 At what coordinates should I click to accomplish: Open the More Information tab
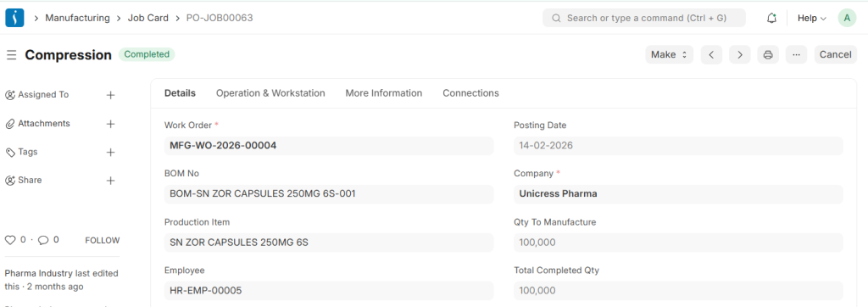coord(384,93)
